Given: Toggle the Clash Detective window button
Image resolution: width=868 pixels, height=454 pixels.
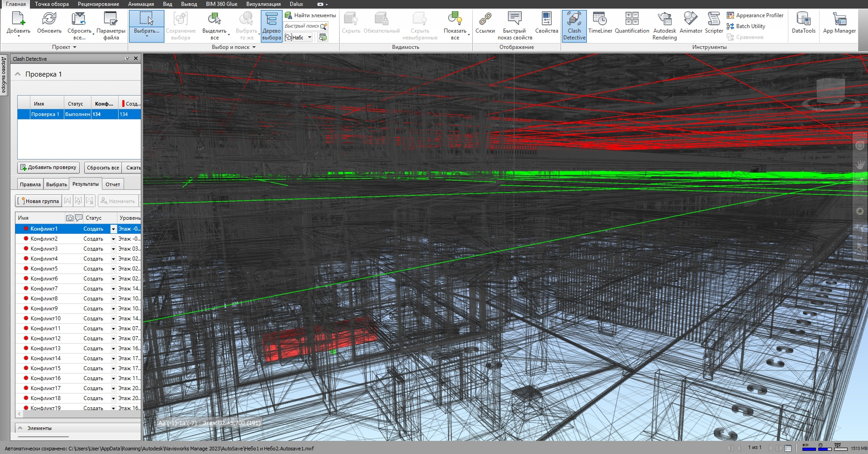Looking at the screenshot, I should coord(574,26).
